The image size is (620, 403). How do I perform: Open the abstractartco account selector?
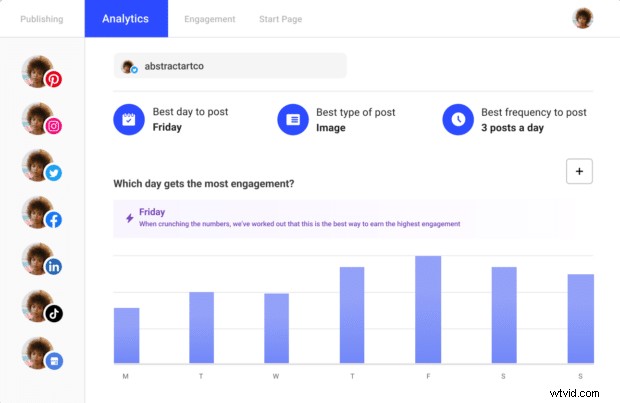tap(230, 66)
